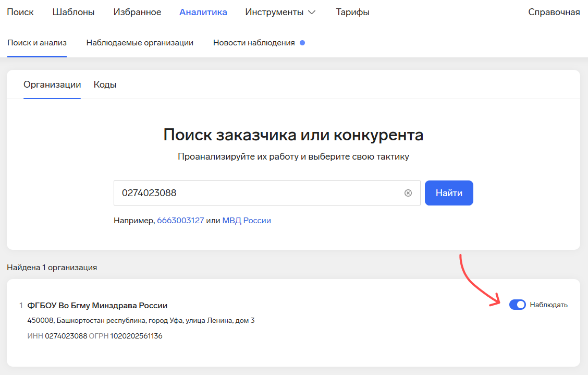Switch to the Коды tab

tap(105, 84)
